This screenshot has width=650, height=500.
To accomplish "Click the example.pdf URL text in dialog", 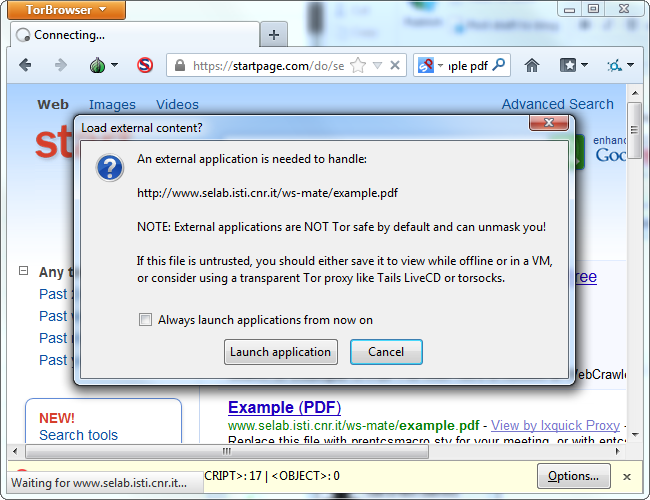I will (x=267, y=193).
